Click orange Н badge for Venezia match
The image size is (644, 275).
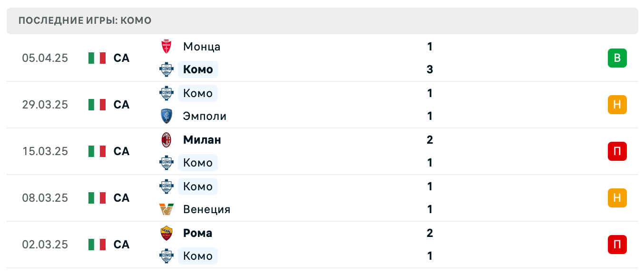pos(617,198)
